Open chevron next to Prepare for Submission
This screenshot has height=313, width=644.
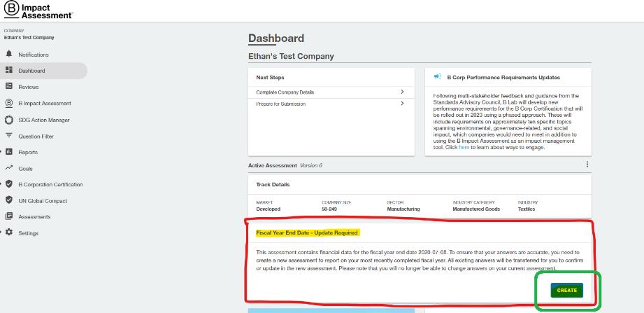pos(402,104)
